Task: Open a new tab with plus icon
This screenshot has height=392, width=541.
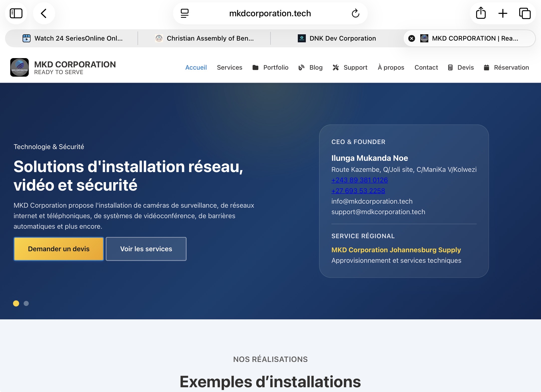Action: pos(503,13)
